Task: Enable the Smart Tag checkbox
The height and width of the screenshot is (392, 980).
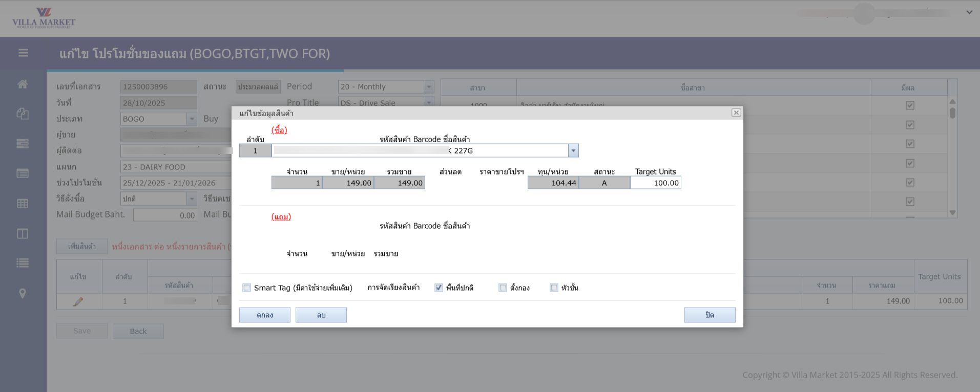Action: pos(247,288)
